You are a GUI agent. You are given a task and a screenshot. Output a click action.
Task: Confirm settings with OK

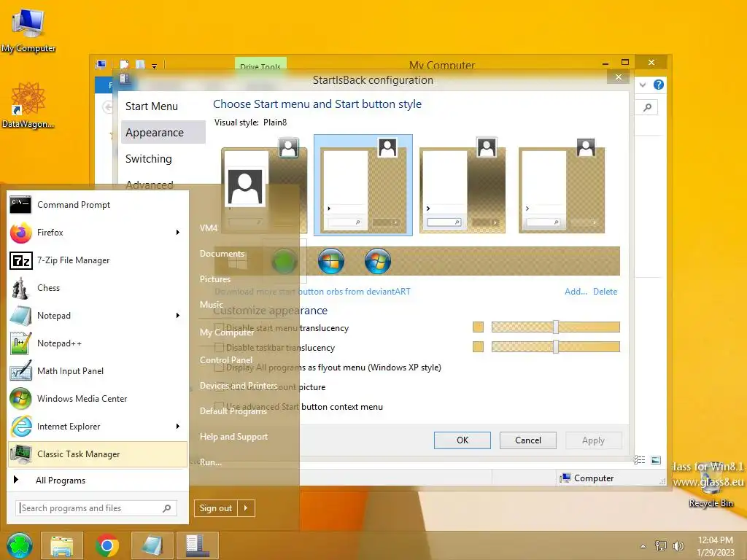462,440
